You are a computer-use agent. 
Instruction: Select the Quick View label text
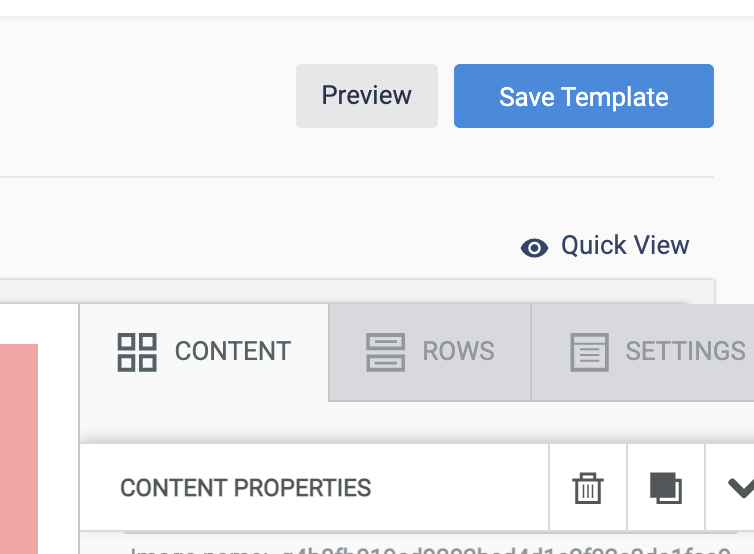pos(625,245)
